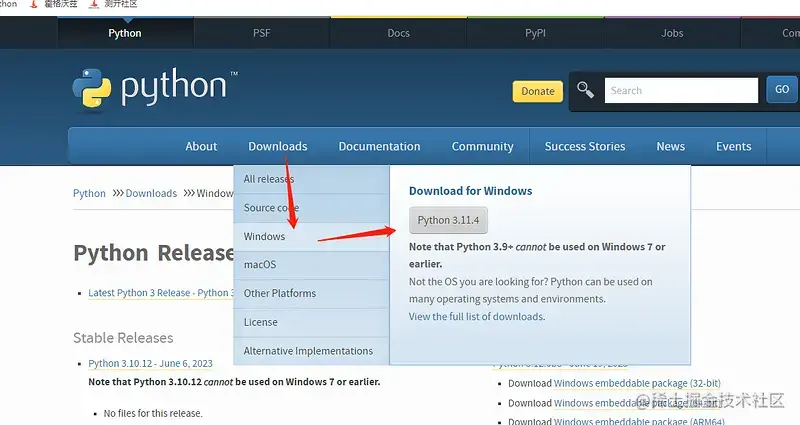Click the Python breadcrumb link
800x425 pixels.
click(89, 193)
